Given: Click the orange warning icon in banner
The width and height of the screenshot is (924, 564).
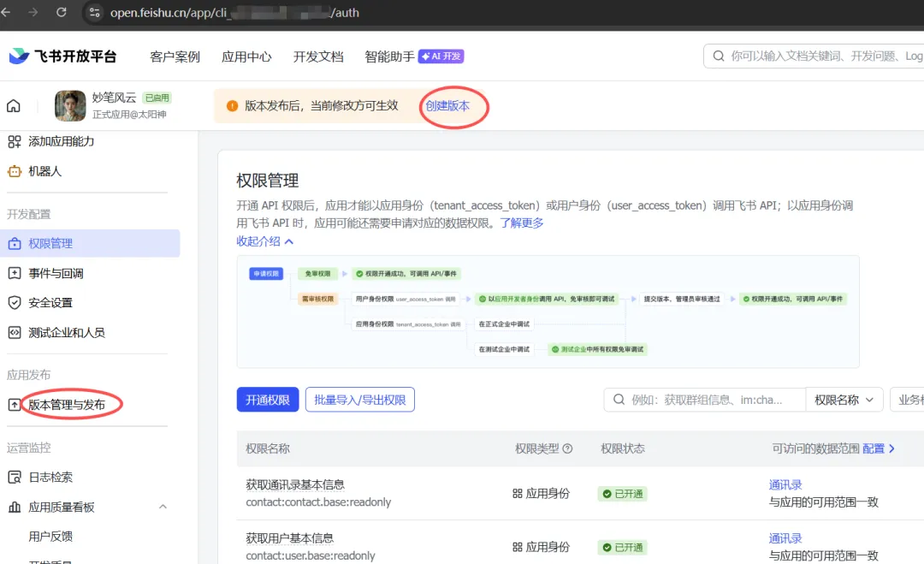Looking at the screenshot, I should (232, 105).
